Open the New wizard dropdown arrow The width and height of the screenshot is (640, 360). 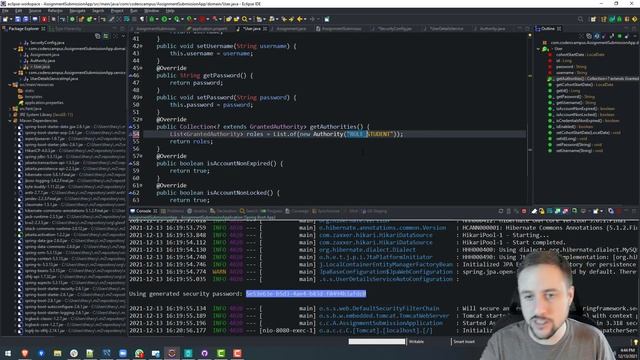tap(11, 19)
